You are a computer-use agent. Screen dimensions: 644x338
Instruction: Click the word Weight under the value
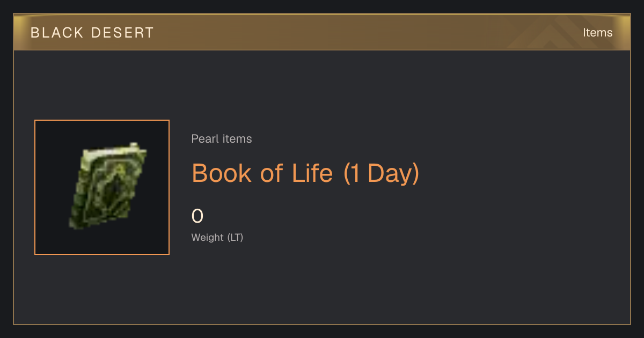point(208,238)
